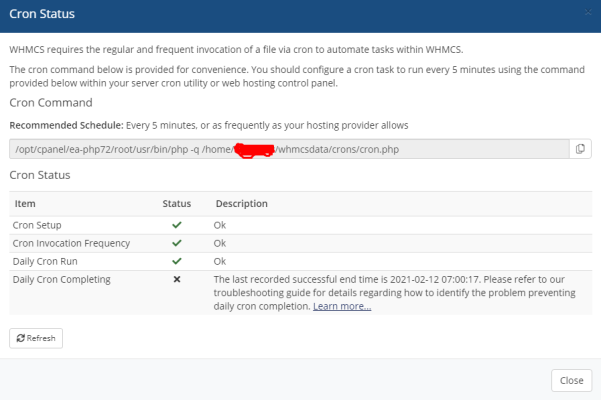Click the Status column header
This screenshot has width=601, height=400.
177,204
